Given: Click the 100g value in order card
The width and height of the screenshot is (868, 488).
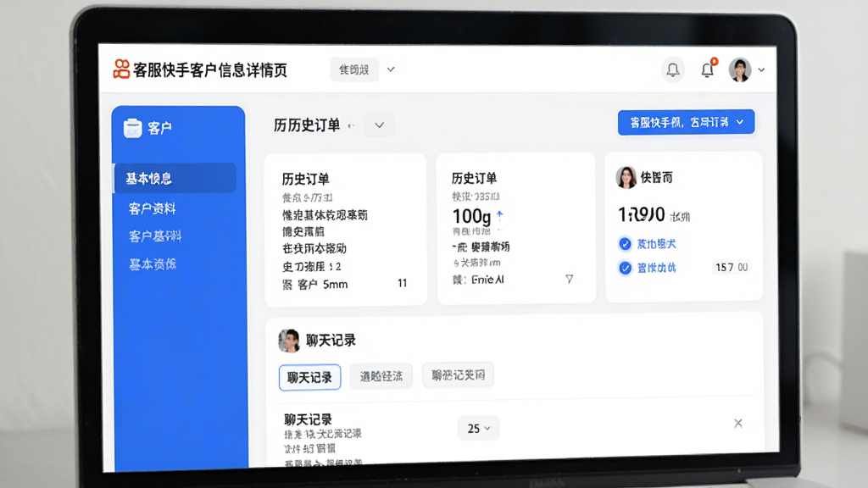Looking at the screenshot, I should point(471,216).
